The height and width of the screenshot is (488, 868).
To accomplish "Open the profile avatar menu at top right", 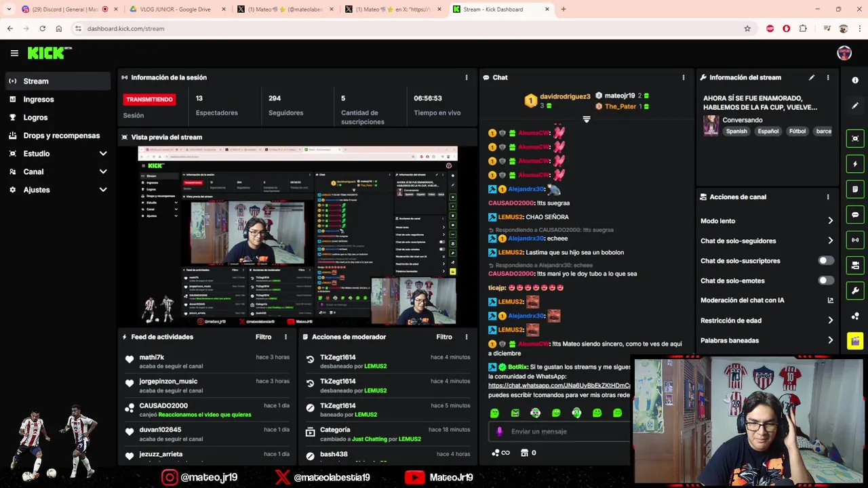I will click(x=844, y=53).
